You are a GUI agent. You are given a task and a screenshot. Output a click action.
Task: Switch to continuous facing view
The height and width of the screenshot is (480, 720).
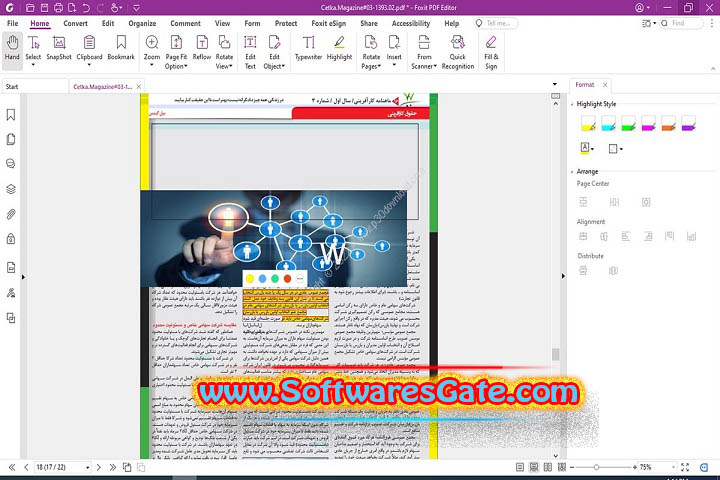[x=562, y=467]
